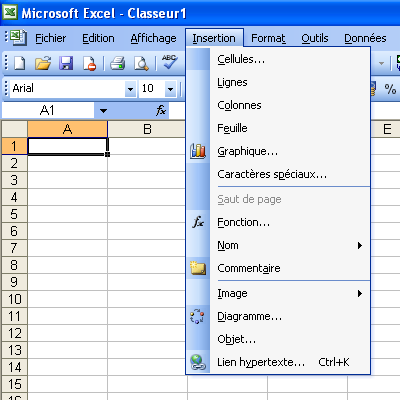Select Objet... menu entry
400x400 pixels.
(278, 339)
